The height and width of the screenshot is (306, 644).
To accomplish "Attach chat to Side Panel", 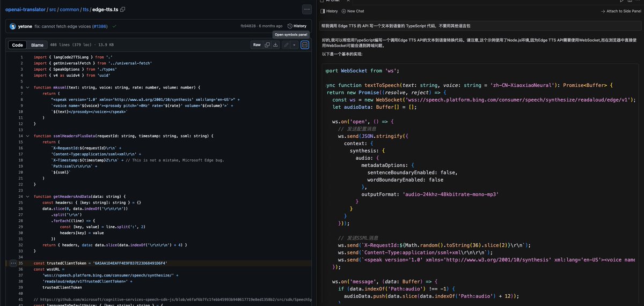I will [x=621, y=11].
